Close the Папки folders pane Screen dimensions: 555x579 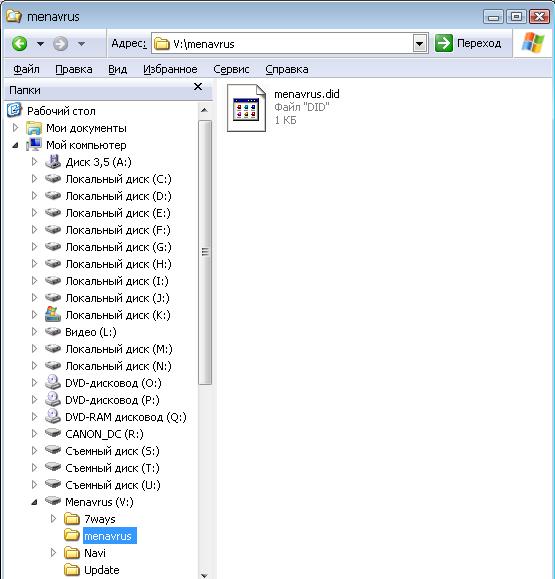pyautogui.click(x=198, y=87)
